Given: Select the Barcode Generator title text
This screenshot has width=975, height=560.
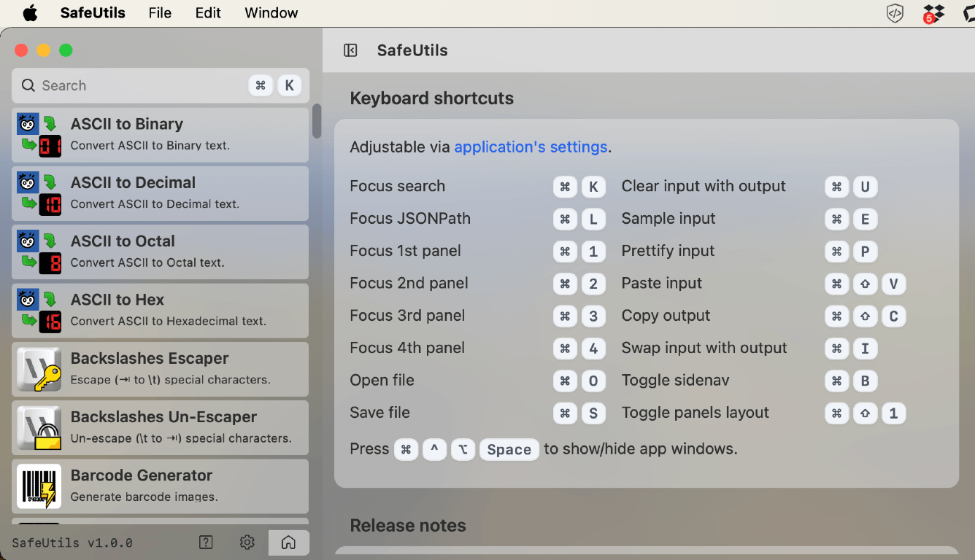Looking at the screenshot, I should click(142, 475).
